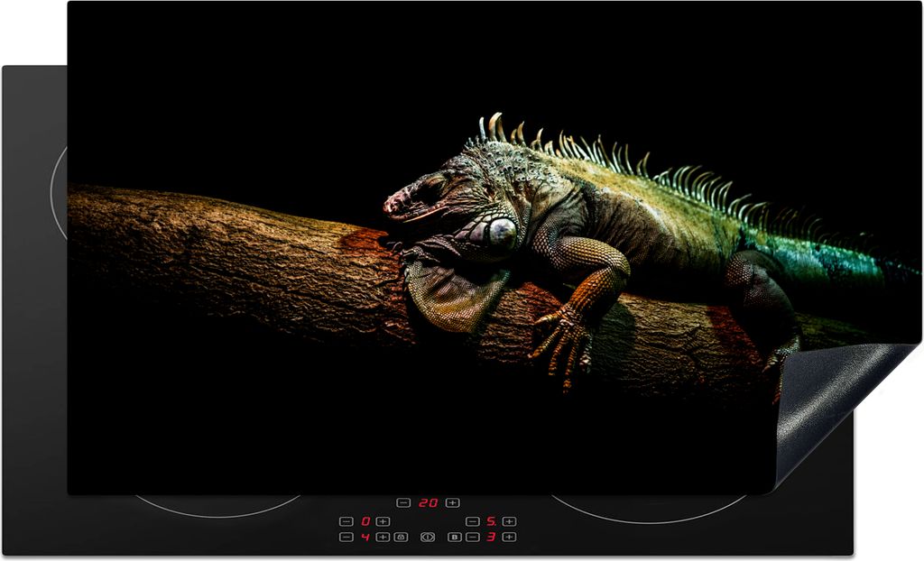Screen dimensions: 924x561
Task: Increase the zone showing 0
Action: tap(383, 521)
